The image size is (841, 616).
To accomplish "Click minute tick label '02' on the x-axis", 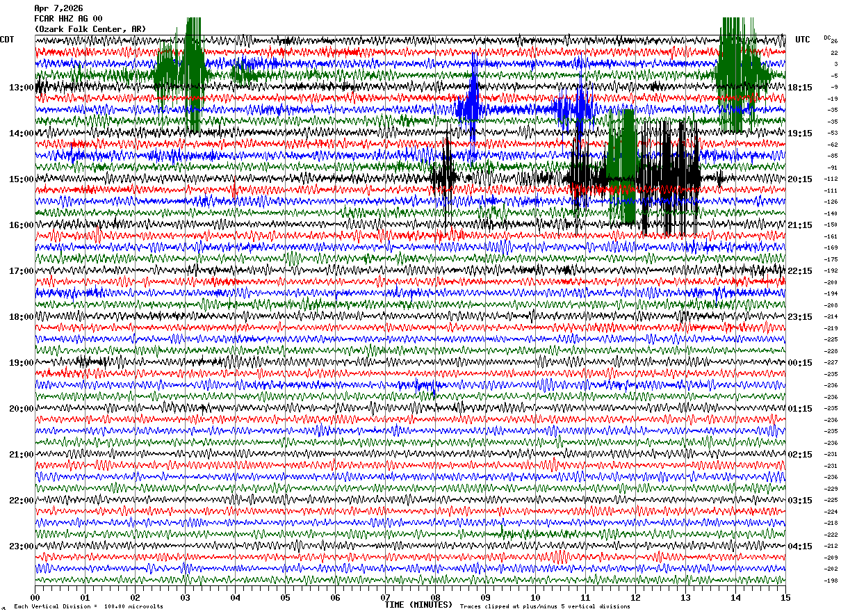I will 136,597.
